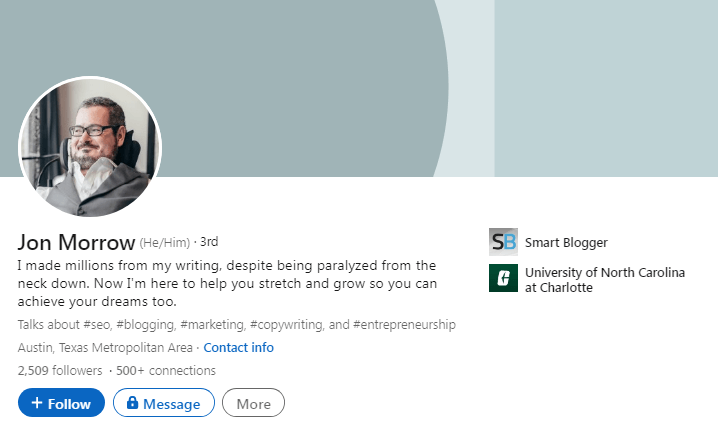
Task: Click the Jon Morrow name heading
Action: click(76, 243)
